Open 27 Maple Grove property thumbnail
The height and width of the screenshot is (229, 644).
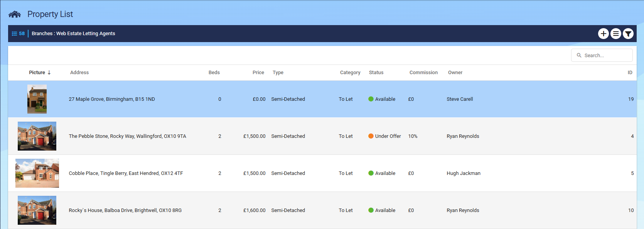click(x=37, y=99)
